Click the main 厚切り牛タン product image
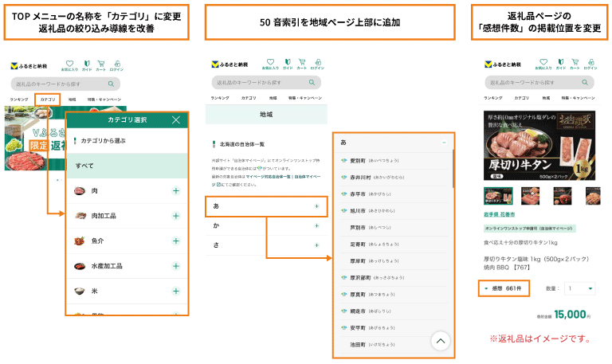612x364 pixels. [539, 146]
